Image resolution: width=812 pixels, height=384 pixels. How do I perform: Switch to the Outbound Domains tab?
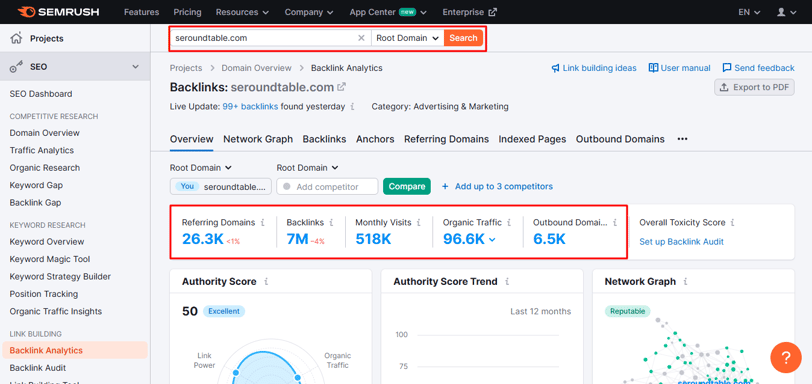coord(620,139)
